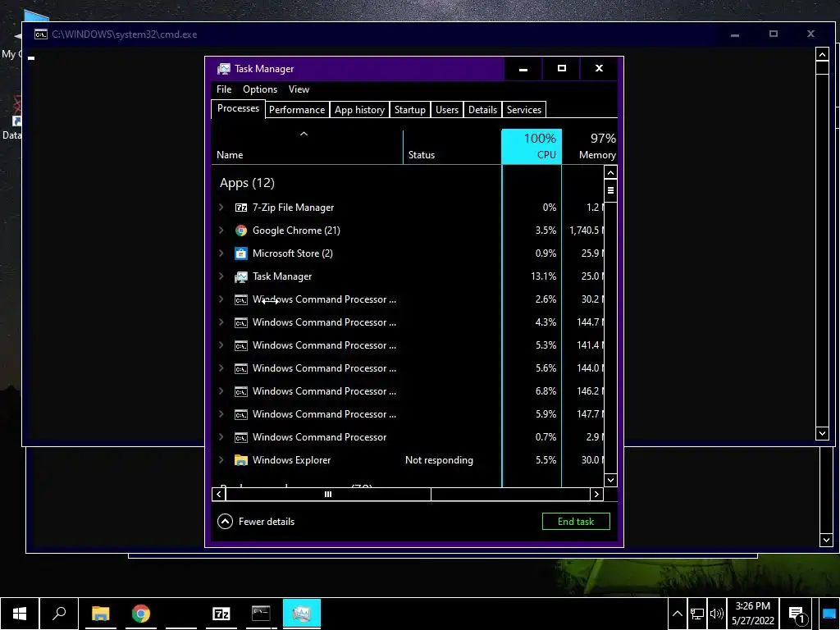Switch to 7-Zip on the taskbar

221,614
